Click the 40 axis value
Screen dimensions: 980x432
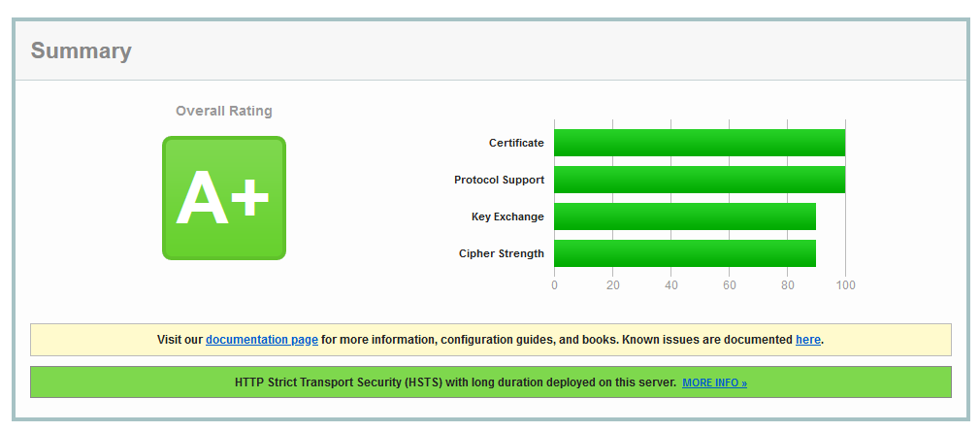[670, 285]
